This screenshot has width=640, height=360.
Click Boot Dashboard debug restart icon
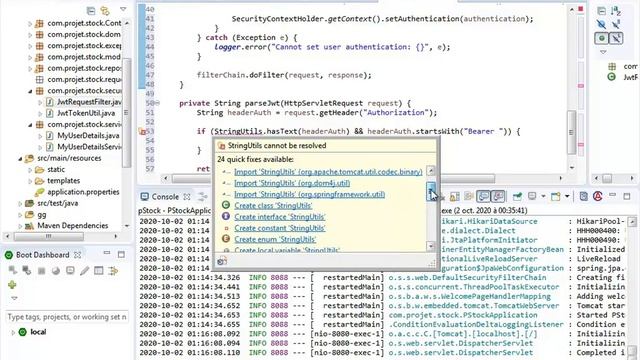pos(27,270)
